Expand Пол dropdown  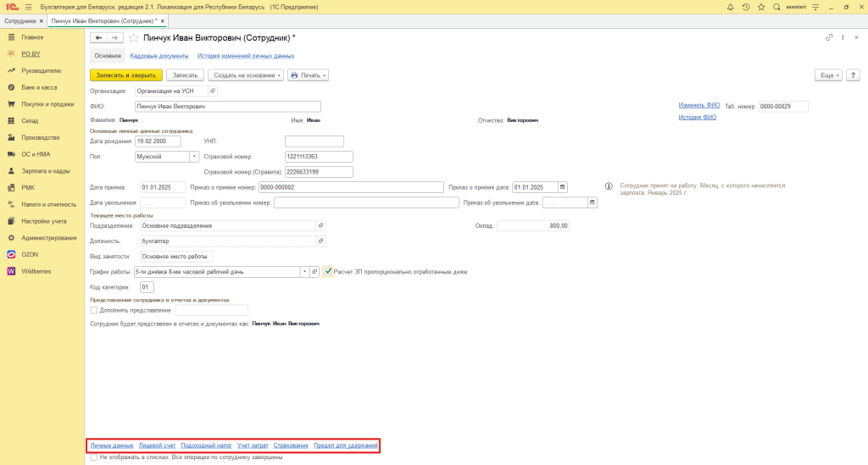pos(194,157)
